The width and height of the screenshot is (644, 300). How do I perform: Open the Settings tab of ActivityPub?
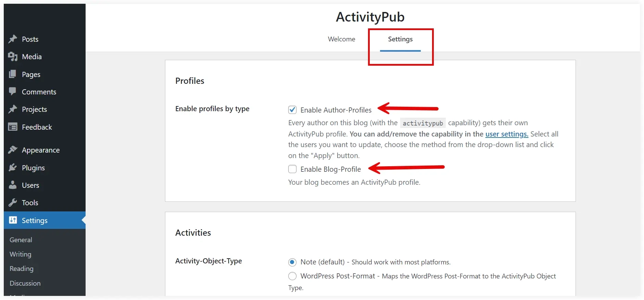click(400, 39)
